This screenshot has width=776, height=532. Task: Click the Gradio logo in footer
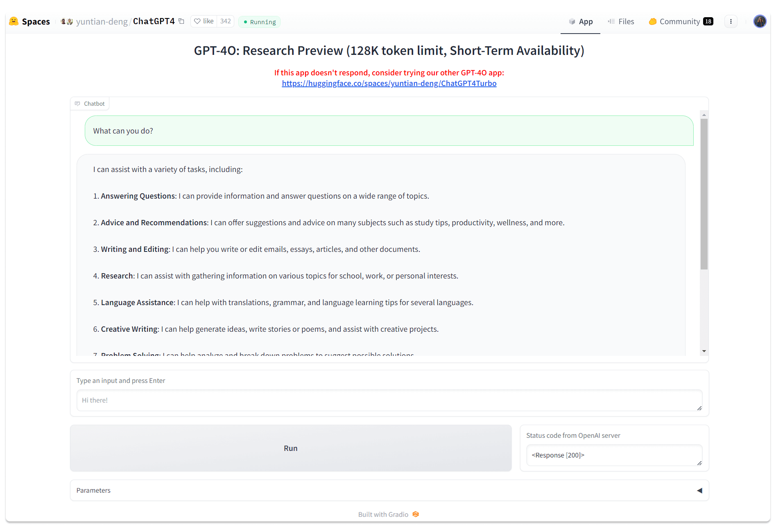416,514
